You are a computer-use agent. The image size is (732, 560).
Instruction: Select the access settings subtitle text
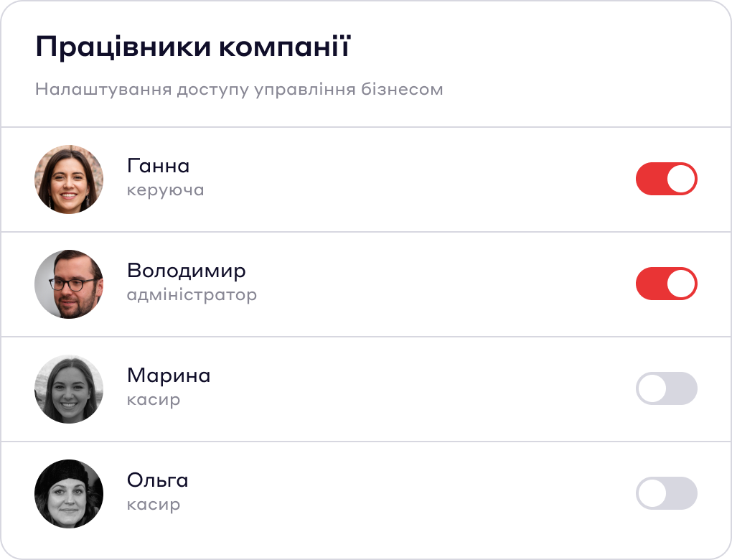click(x=239, y=88)
